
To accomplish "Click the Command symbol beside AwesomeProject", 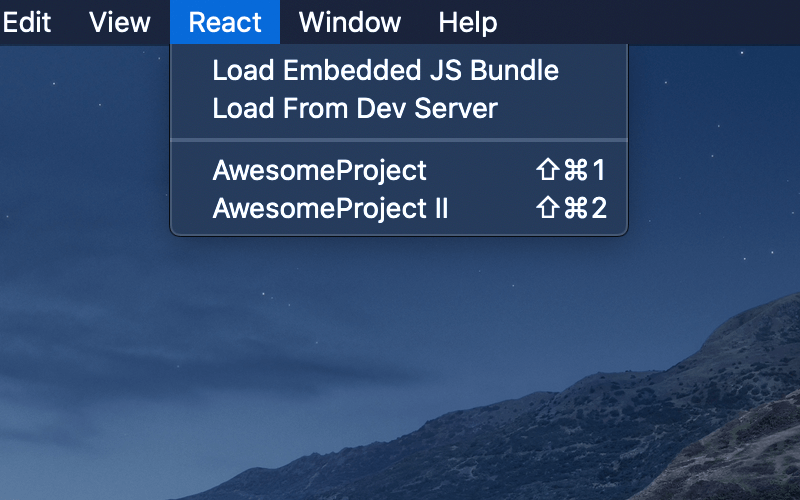I will pyautogui.click(x=575, y=171).
